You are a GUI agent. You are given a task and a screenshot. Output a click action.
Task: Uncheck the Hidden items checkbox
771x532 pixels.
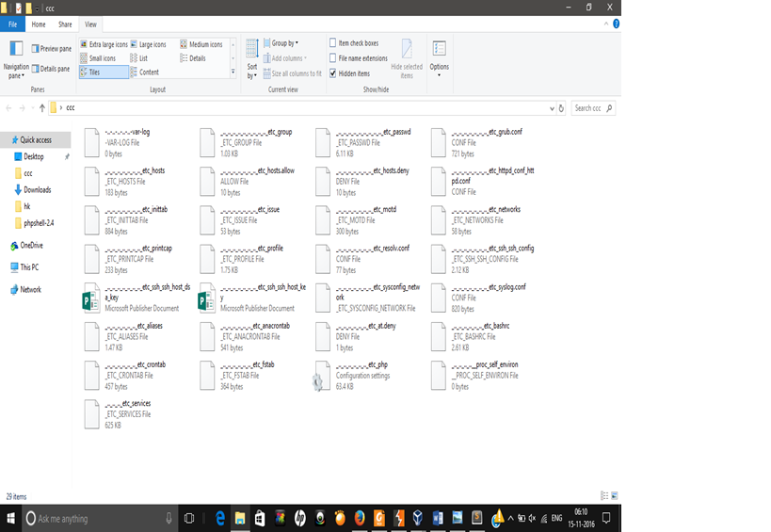pos(333,73)
